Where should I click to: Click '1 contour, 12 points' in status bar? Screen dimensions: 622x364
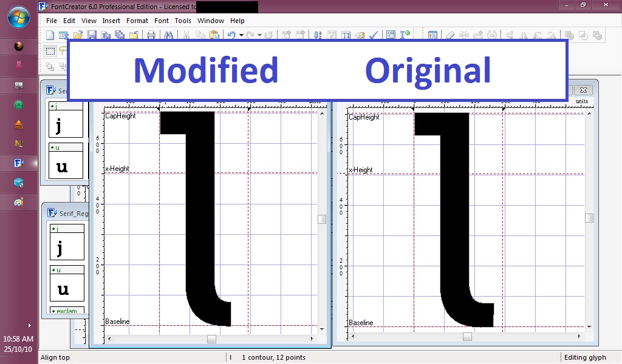point(273,357)
